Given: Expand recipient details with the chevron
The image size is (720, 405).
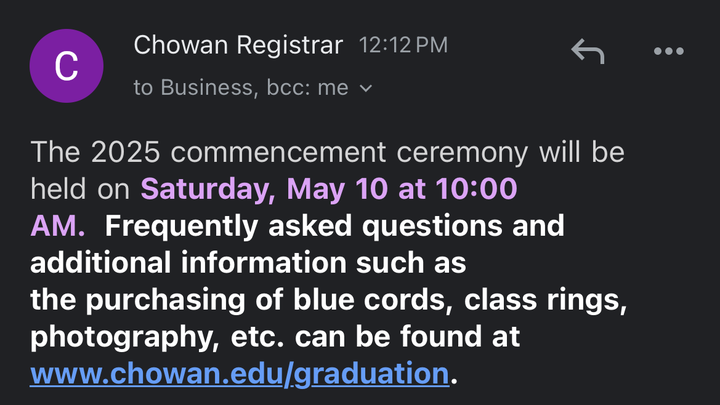Looking at the screenshot, I should pyautogui.click(x=366, y=88).
